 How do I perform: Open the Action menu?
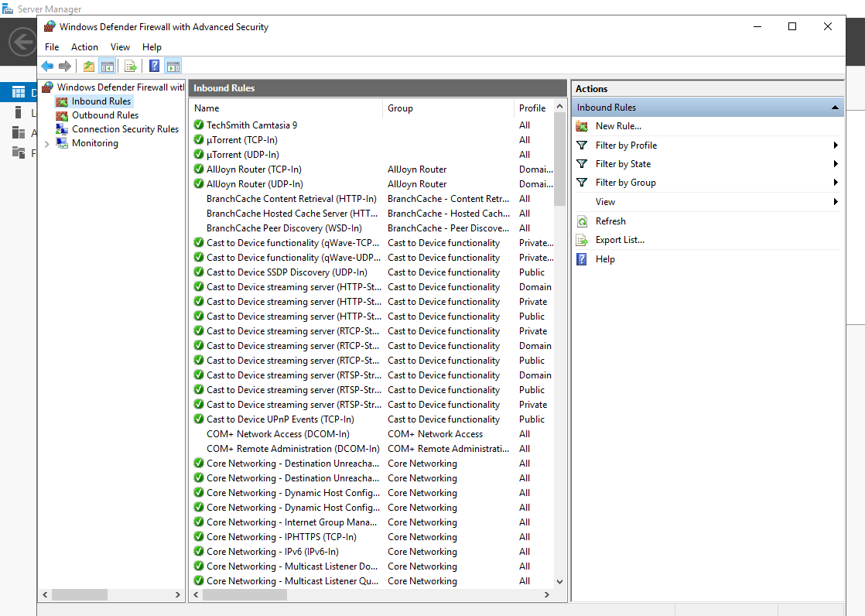84,47
